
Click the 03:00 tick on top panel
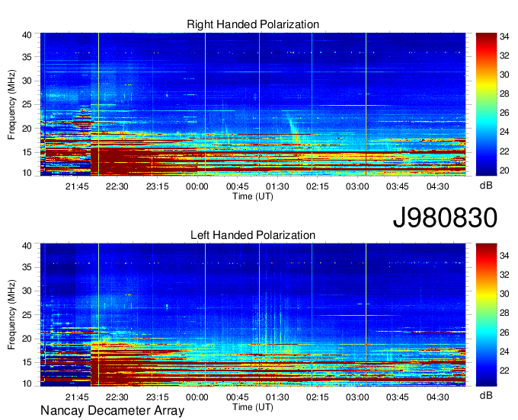pyautogui.click(x=357, y=186)
